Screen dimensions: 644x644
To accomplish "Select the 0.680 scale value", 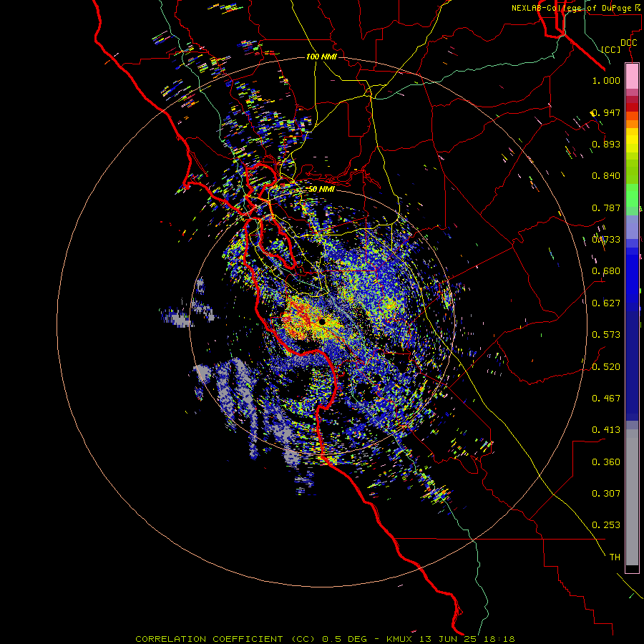I will coord(606,271).
